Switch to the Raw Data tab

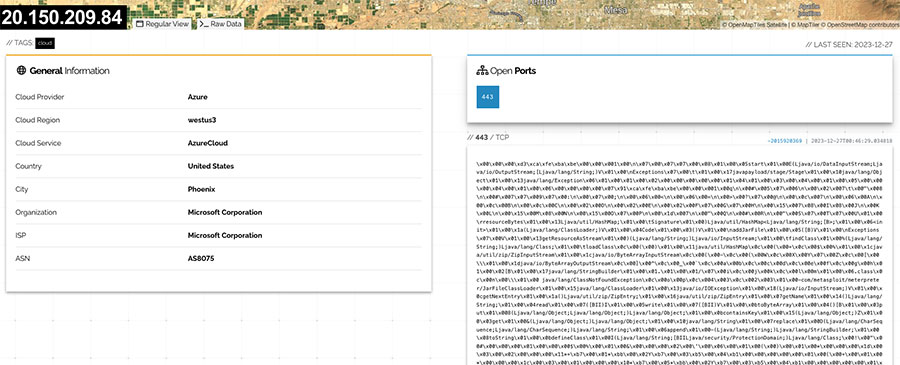tap(220, 24)
